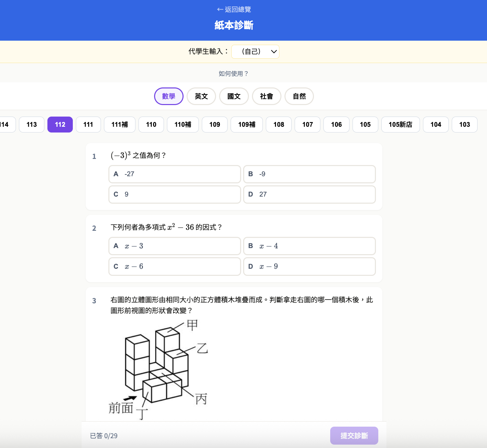Select exam year 110
The image size is (487, 448).
[x=151, y=124]
